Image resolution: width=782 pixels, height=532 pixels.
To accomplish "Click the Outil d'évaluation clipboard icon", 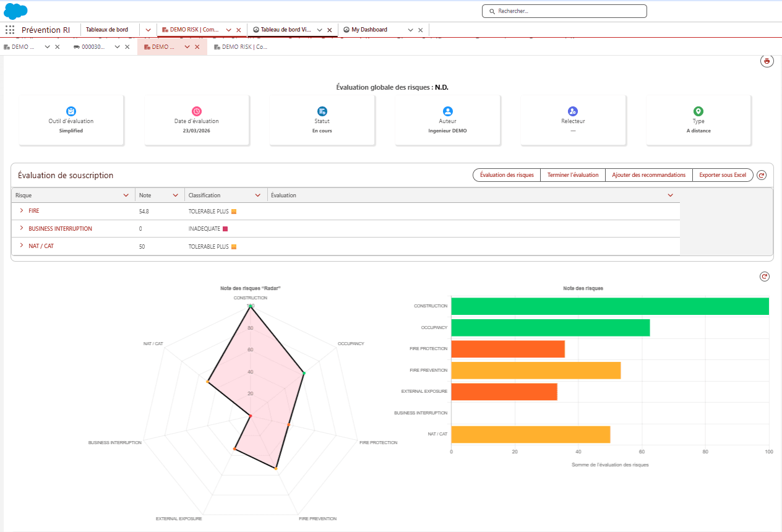I will click(71, 111).
